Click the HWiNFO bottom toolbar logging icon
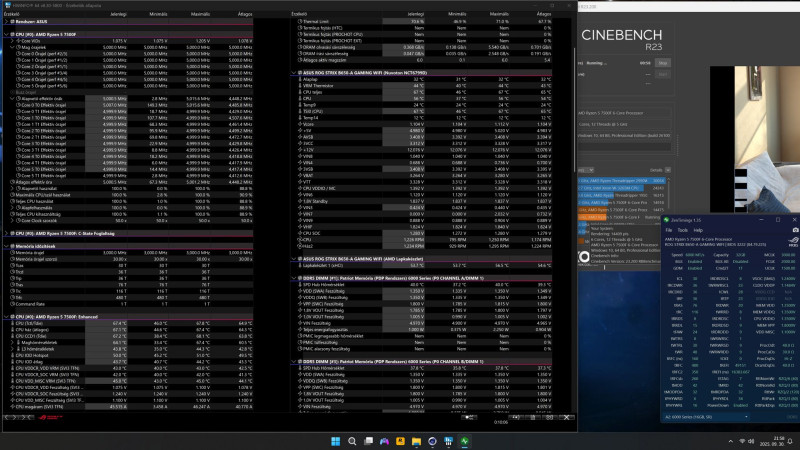Viewport: 800px width, 450px height. 533,417
